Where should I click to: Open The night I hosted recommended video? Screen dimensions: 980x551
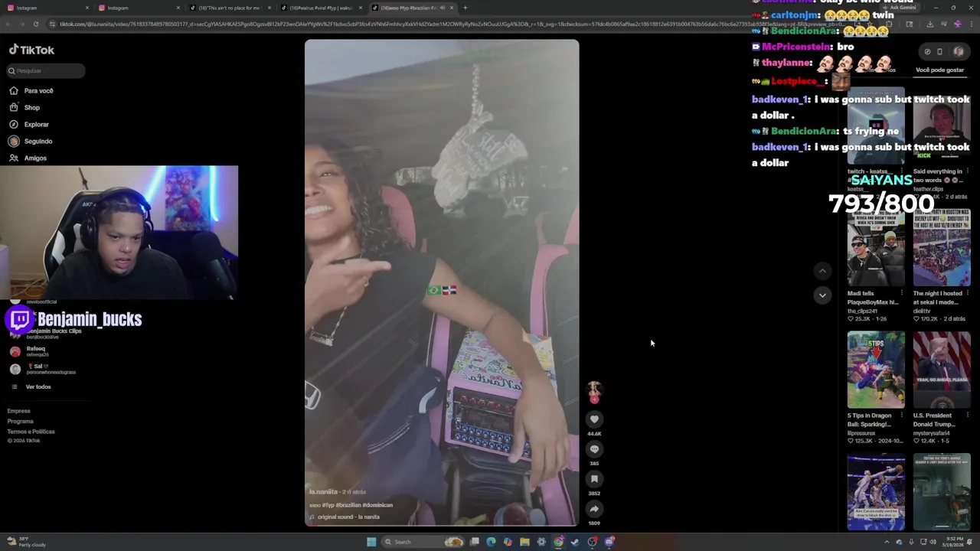click(941, 249)
